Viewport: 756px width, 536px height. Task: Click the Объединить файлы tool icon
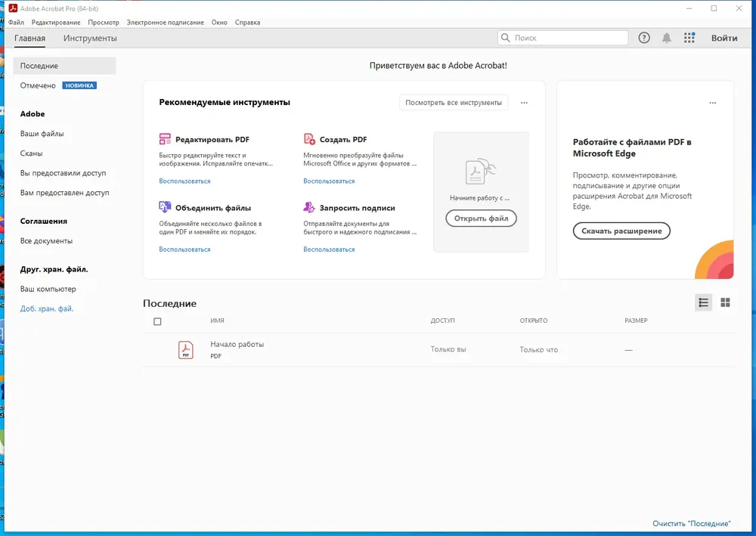[x=165, y=207]
